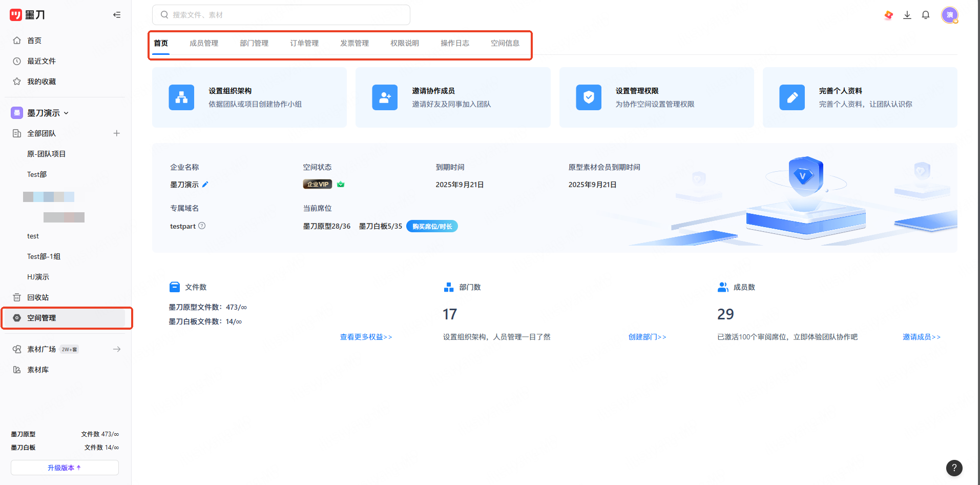Open the user avatar menu
Viewport: 980px width, 485px height.
coord(950,15)
